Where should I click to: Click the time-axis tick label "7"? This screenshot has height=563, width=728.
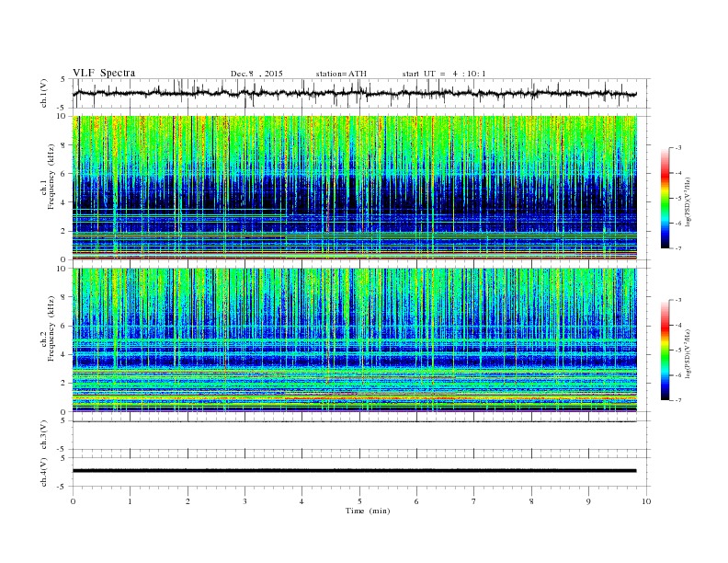[474, 501]
